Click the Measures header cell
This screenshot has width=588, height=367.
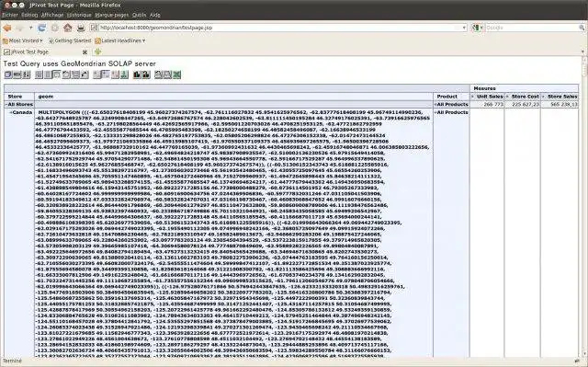click(x=525, y=88)
